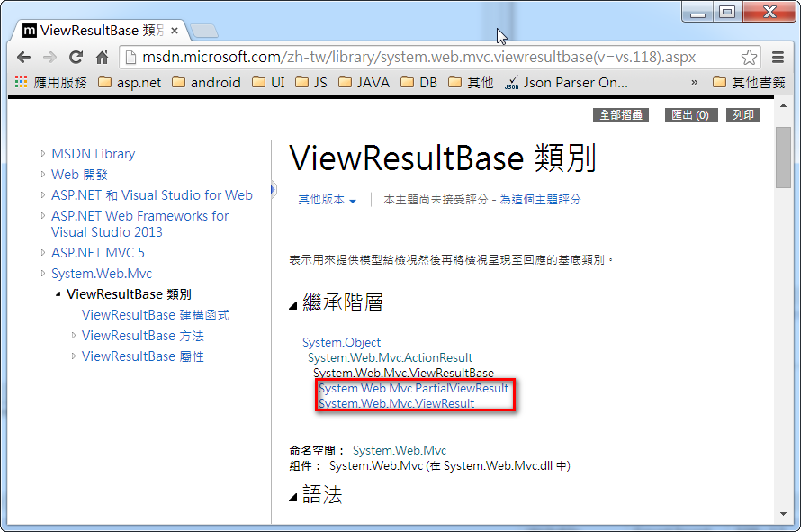Click the scrollbar up arrow

(x=783, y=105)
